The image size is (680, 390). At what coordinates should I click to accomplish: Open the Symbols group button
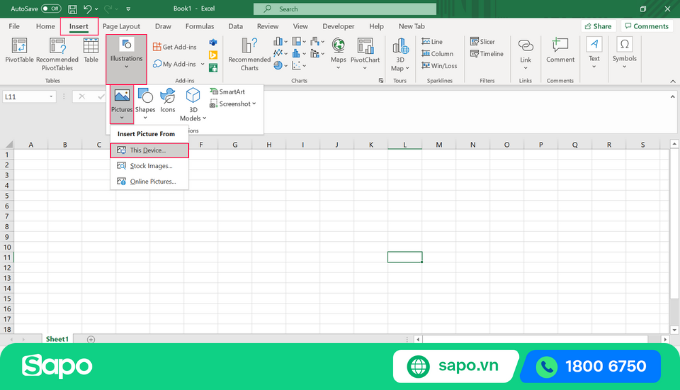coord(624,53)
